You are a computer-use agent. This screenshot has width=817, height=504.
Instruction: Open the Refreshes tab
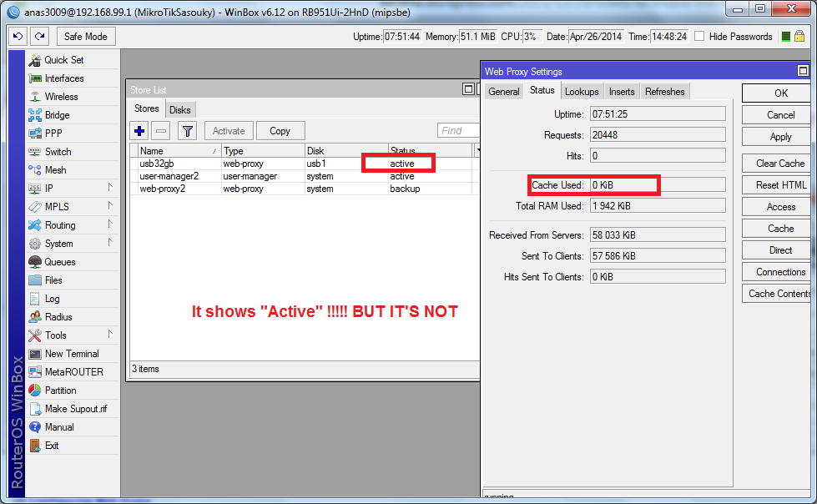(665, 92)
